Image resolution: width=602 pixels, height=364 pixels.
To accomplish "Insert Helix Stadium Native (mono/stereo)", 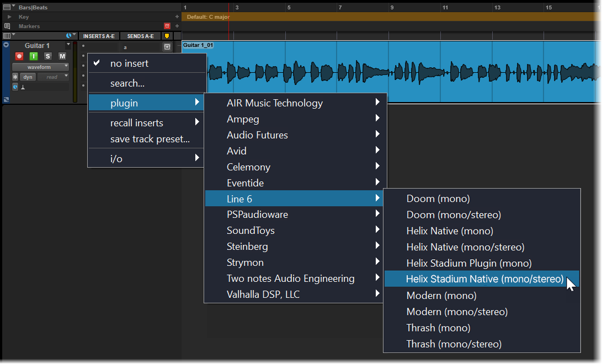I will tap(482, 279).
